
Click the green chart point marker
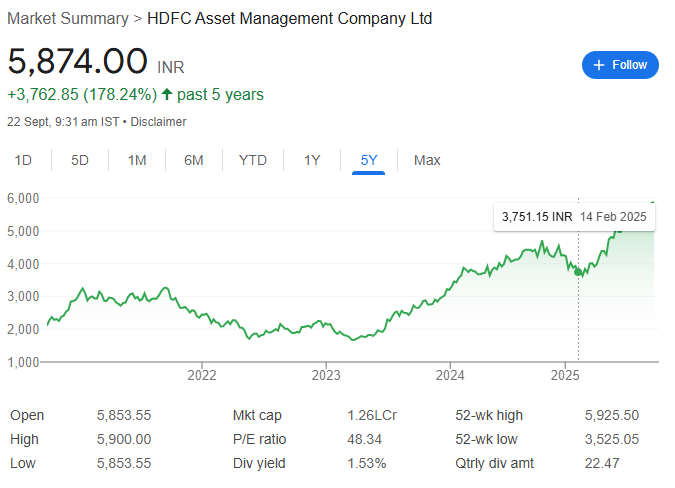click(x=578, y=272)
